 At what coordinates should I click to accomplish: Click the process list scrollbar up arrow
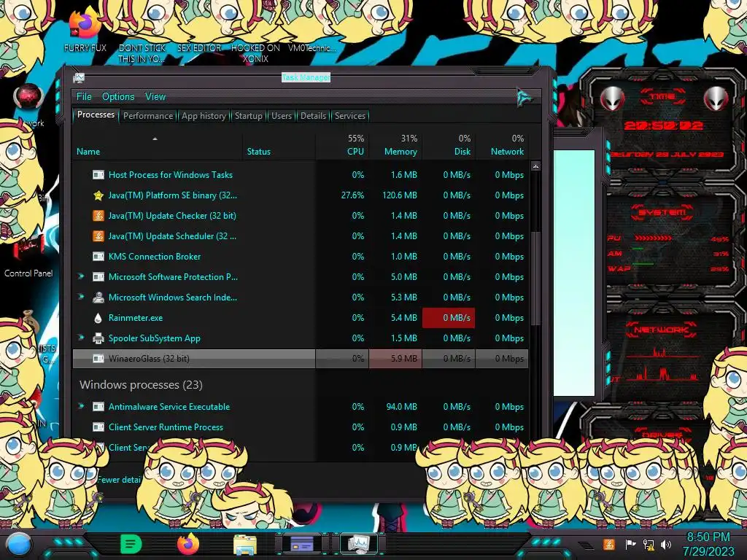coord(535,166)
